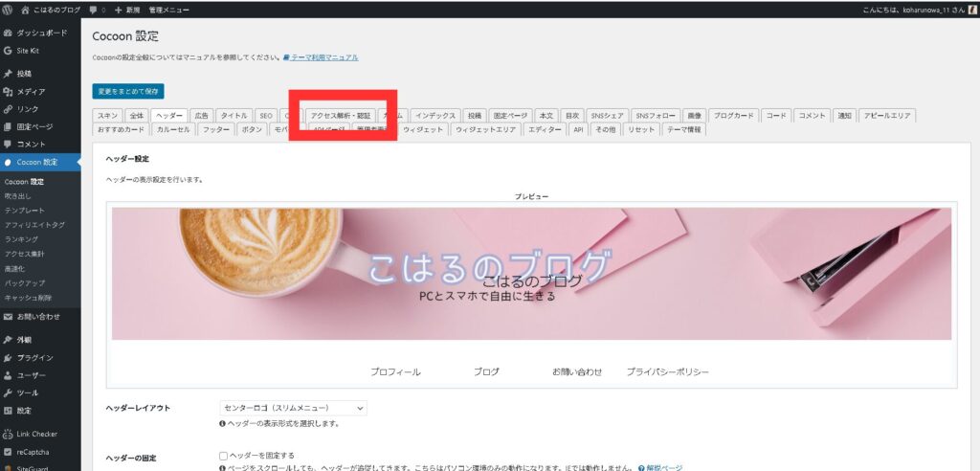The width and height of the screenshot is (980, 471).
Task: Click the 新規 plus button in admin bar
Action: pyautogui.click(x=127, y=10)
